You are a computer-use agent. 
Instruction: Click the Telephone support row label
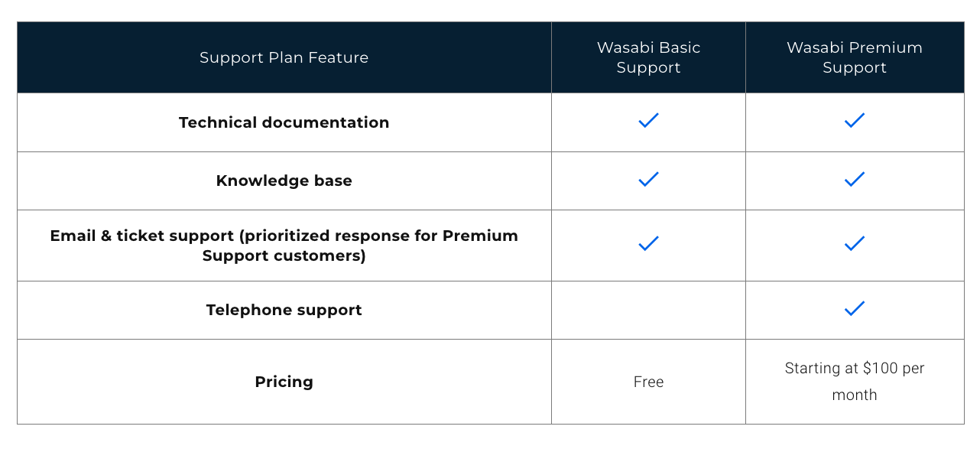pos(284,310)
